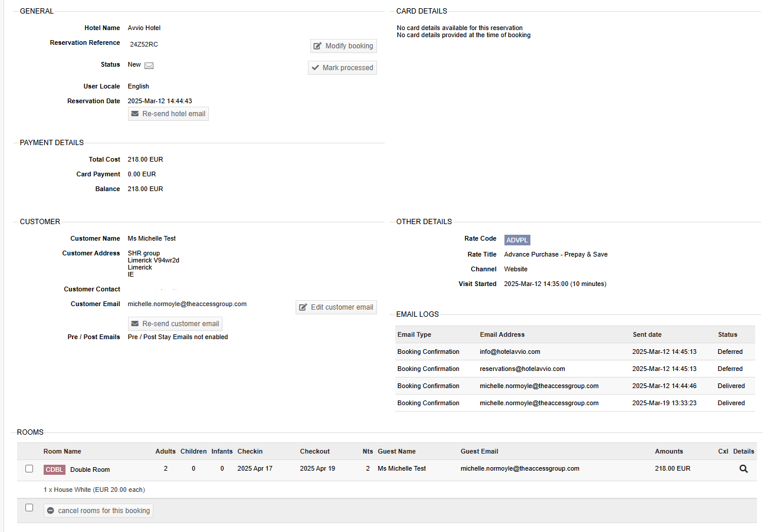
Task: Click the Channel value Website
Action: (x=516, y=269)
